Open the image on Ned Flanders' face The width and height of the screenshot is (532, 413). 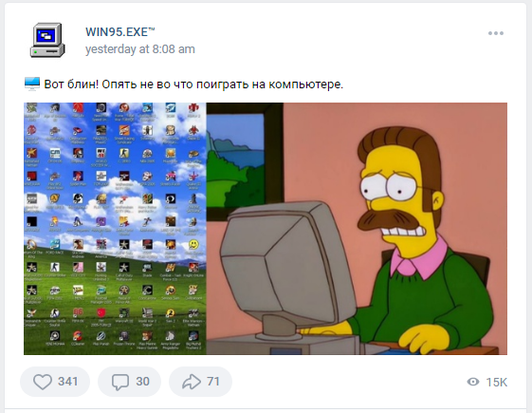pos(398,189)
